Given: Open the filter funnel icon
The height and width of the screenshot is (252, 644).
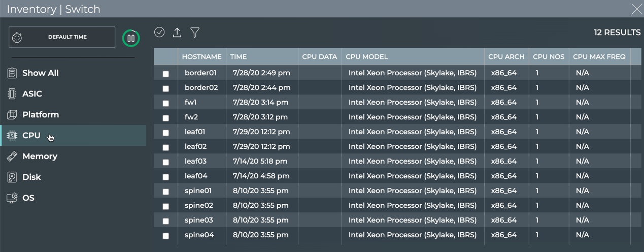Looking at the screenshot, I should tap(195, 33).
